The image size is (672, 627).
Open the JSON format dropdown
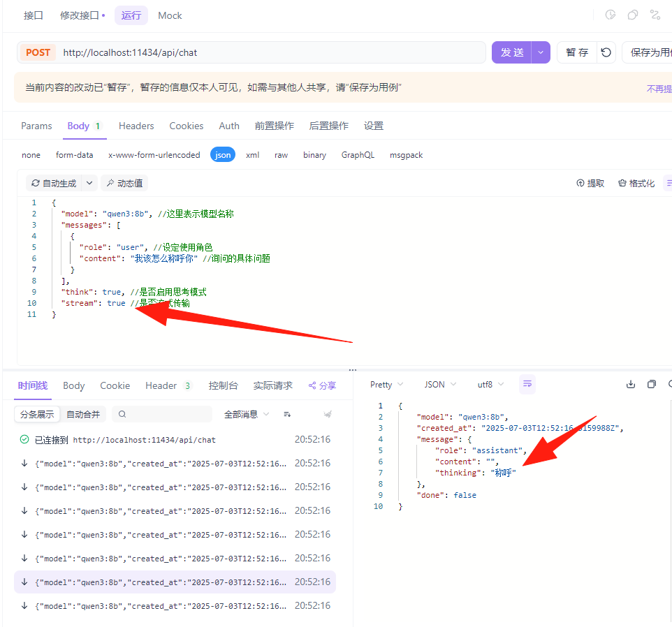440,385
